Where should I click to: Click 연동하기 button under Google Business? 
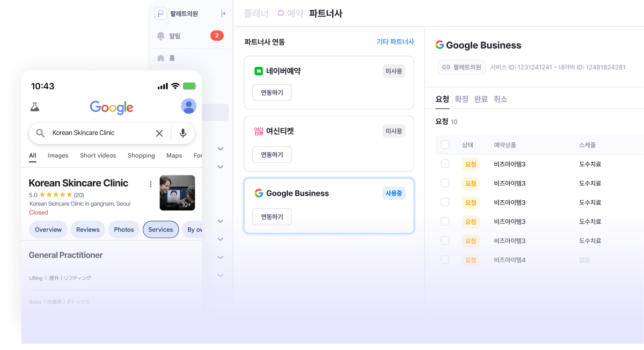(272, 217)
